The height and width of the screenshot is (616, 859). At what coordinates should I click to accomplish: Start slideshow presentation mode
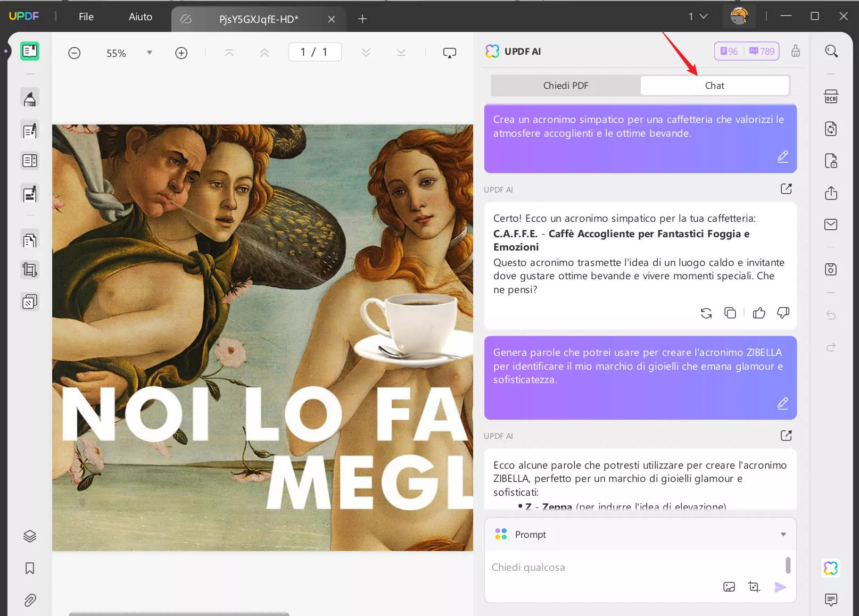[450, 53]
